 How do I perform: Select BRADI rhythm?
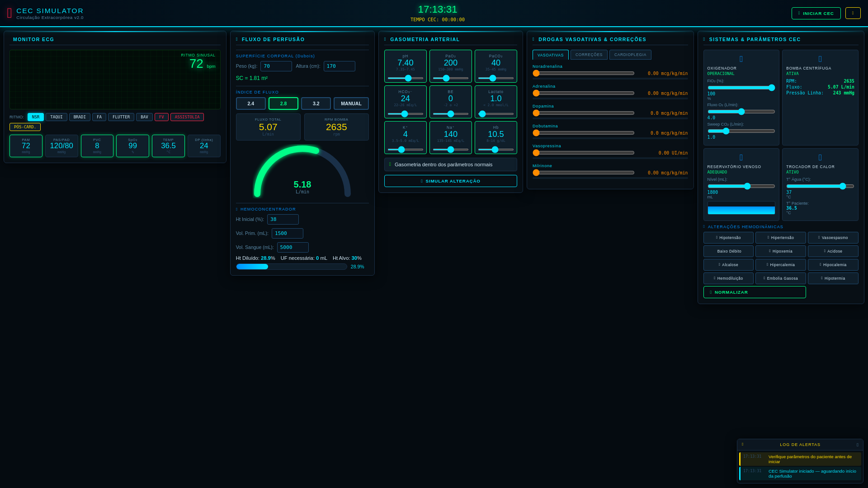[80, 117]
